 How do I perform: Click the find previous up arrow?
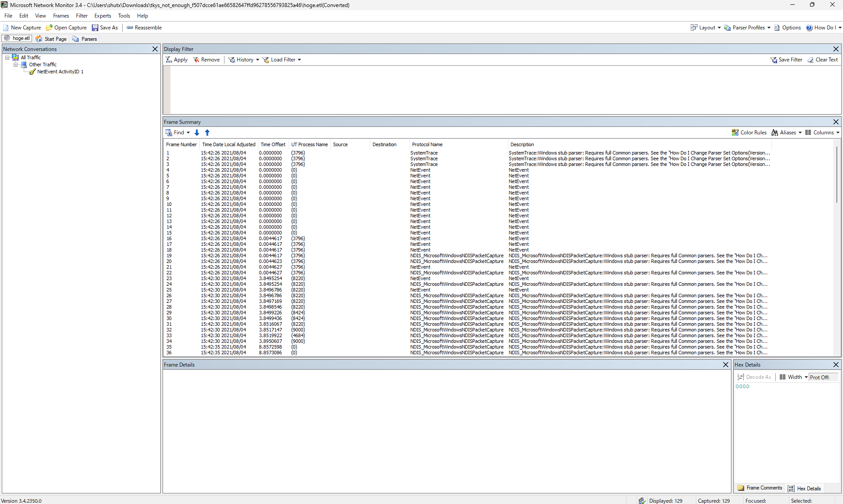point(207,133)
